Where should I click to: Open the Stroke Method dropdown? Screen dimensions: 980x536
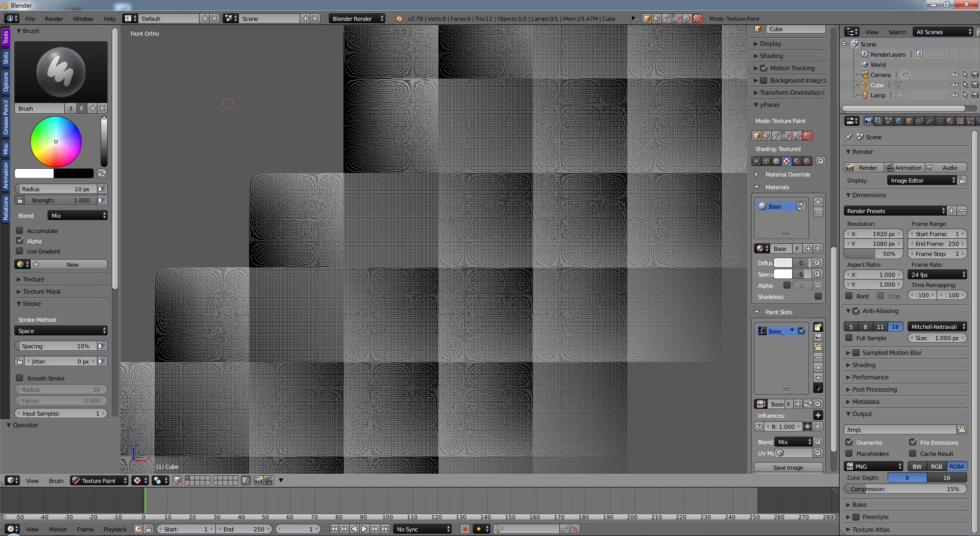click(61, 331)
